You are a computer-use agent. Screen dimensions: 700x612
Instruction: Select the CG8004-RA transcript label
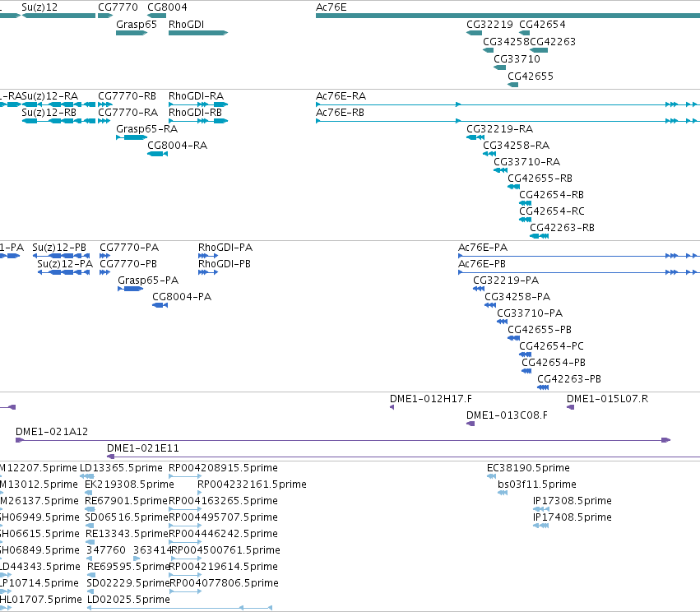(177, 146)
